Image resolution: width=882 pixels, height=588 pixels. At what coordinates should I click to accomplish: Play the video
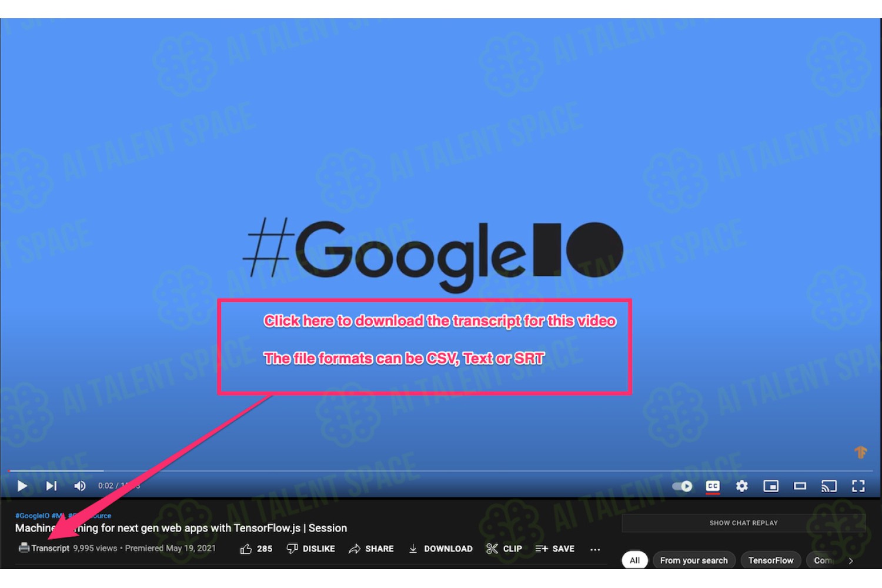pyautogui.click(x=22, y=486)
